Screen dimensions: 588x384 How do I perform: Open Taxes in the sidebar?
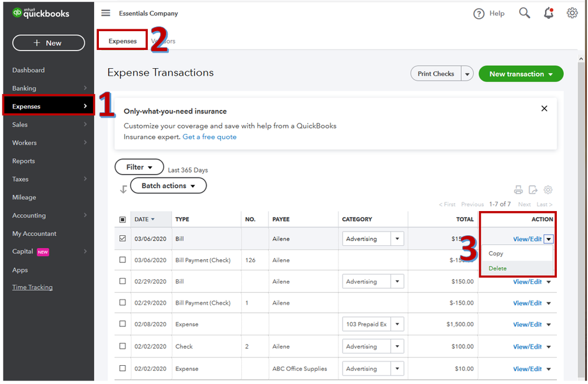pyautogui.click(x=49, y=179)
